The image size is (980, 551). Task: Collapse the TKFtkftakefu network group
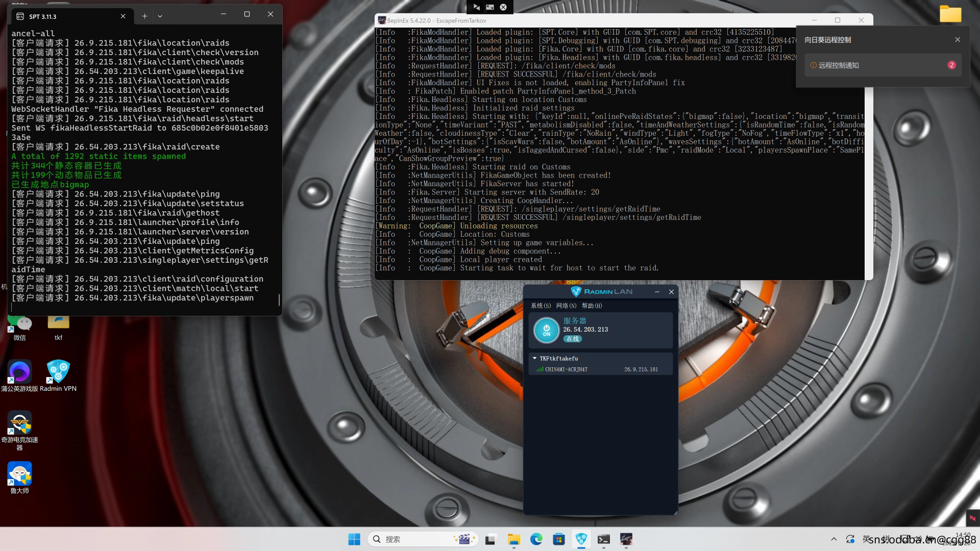tap(534, 359)
